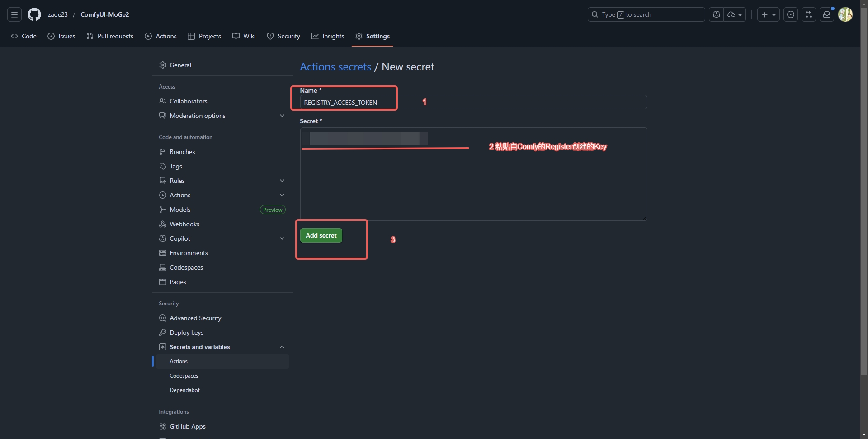Click the GitHub Apps grid icon

tap(163, 426)
